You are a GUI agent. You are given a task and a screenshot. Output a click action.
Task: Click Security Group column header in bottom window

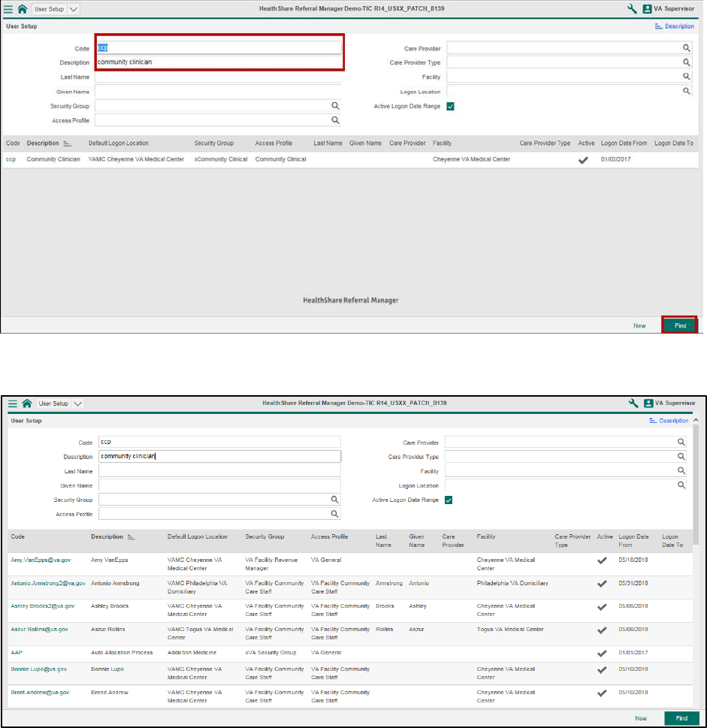tap(264, 536)
